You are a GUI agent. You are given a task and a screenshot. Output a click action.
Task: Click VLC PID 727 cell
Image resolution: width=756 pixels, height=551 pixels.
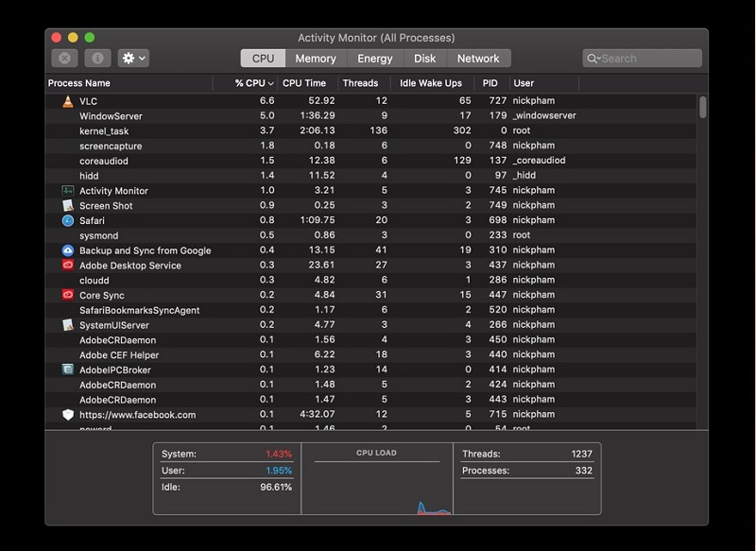[x=498, y=101]
